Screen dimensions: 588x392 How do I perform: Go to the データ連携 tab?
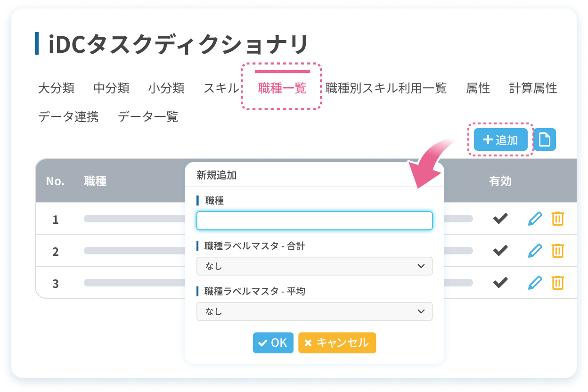(x=68, y=116)
